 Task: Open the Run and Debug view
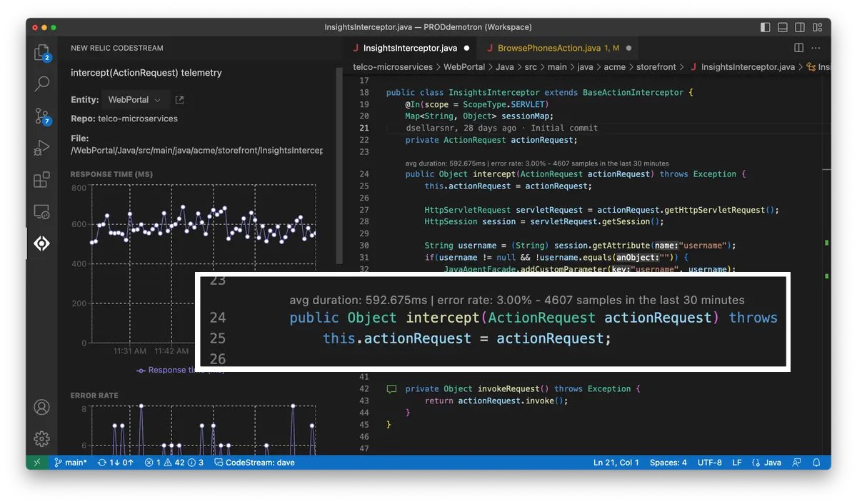click(x=41, y=148)
